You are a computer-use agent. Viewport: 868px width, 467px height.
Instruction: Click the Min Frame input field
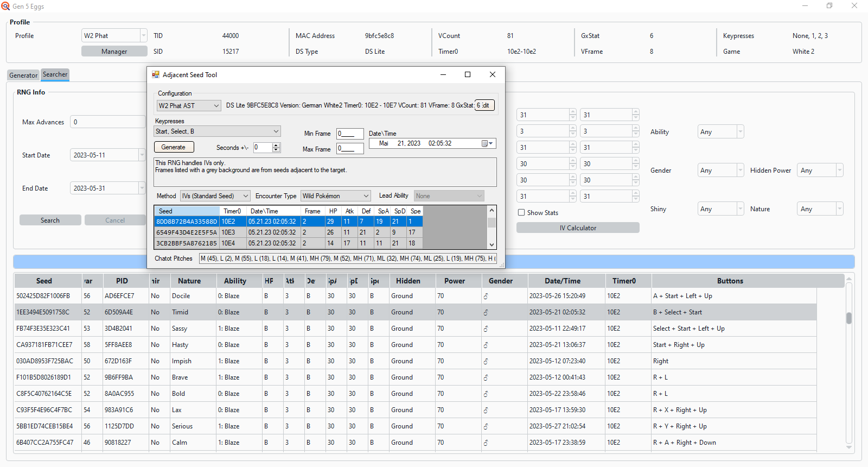point(350,134)
